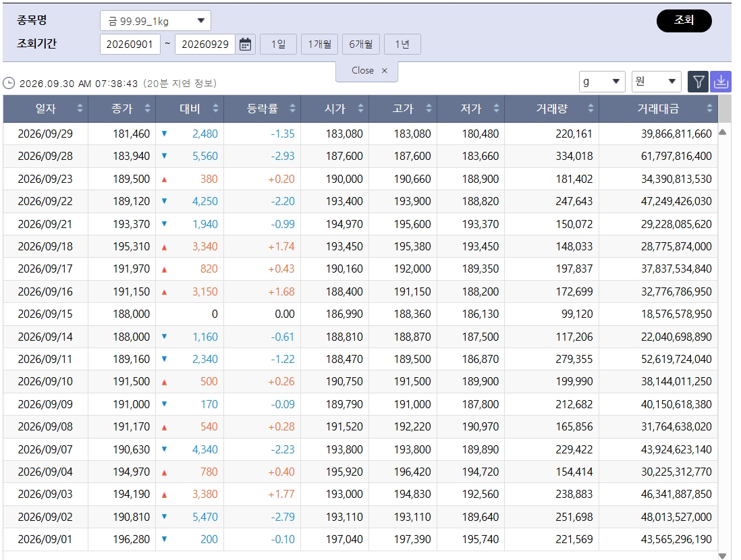Click the filter funnel icon
The width and height of the screenshot is (741, 560).
pos(698,82)
